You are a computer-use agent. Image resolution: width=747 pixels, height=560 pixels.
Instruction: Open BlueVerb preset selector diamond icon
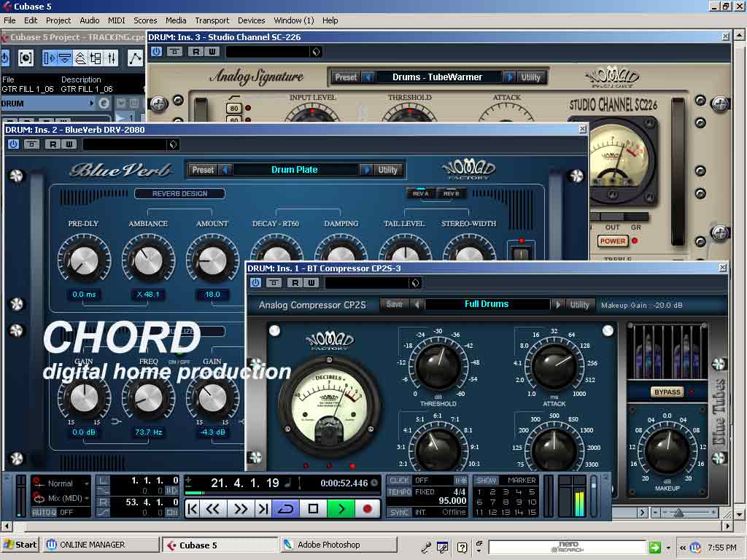click(x=174, y=144)
